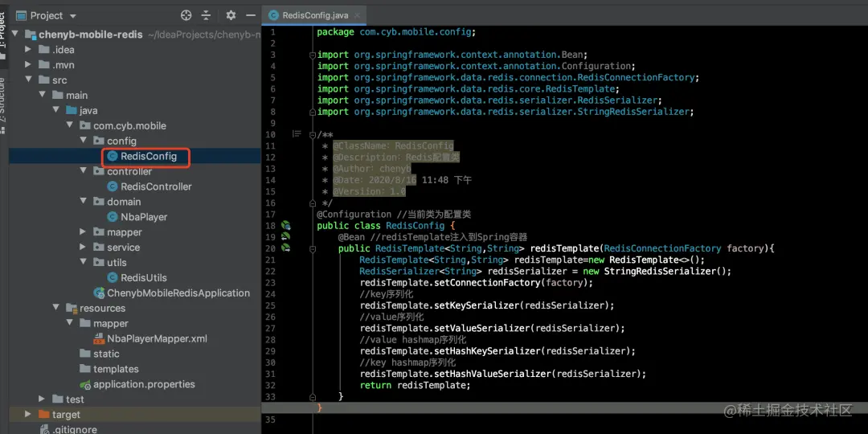Click the Spring Boot application class icon

coord(99,293)
